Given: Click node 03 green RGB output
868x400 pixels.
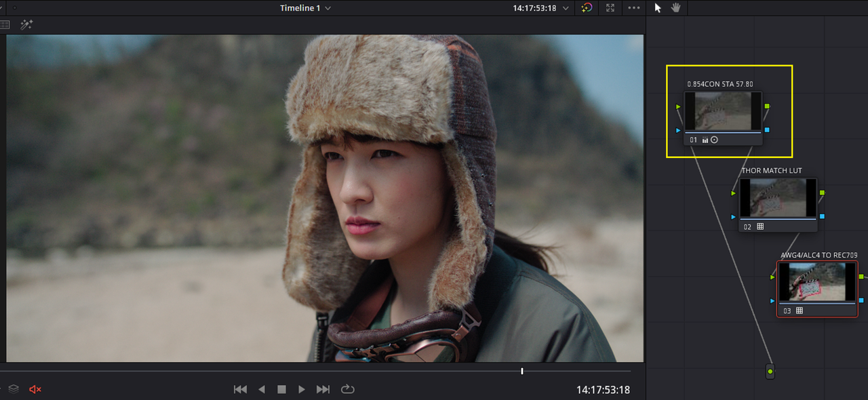Looking at the screenshot, I should pyautogui.click(x=861, y=277).
